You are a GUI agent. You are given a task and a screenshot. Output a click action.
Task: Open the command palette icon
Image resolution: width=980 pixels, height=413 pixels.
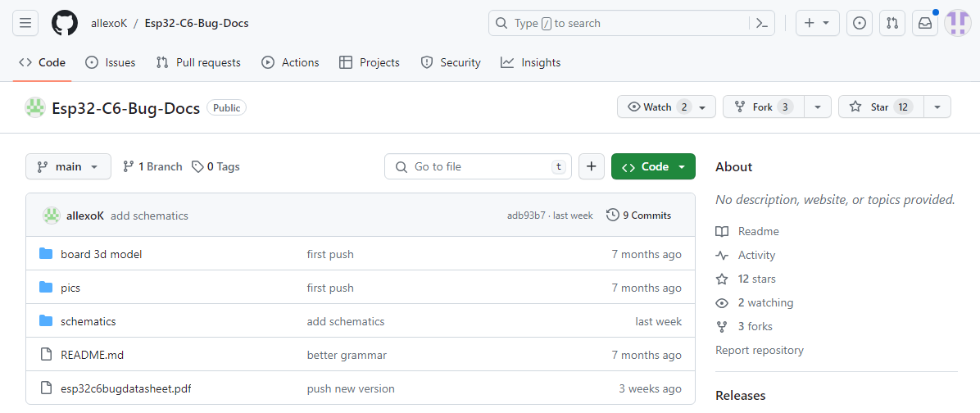762,23
